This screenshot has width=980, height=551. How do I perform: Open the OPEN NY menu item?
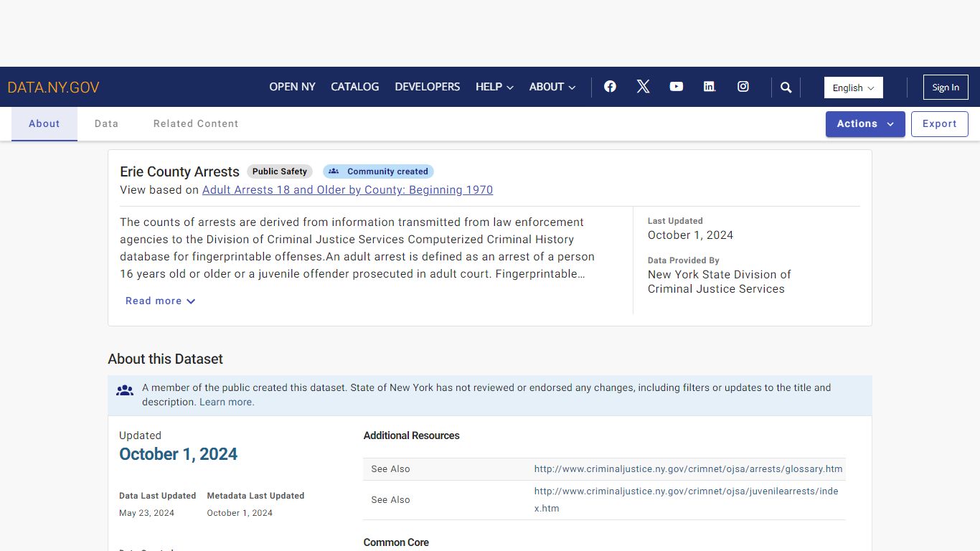pos(292,87)
